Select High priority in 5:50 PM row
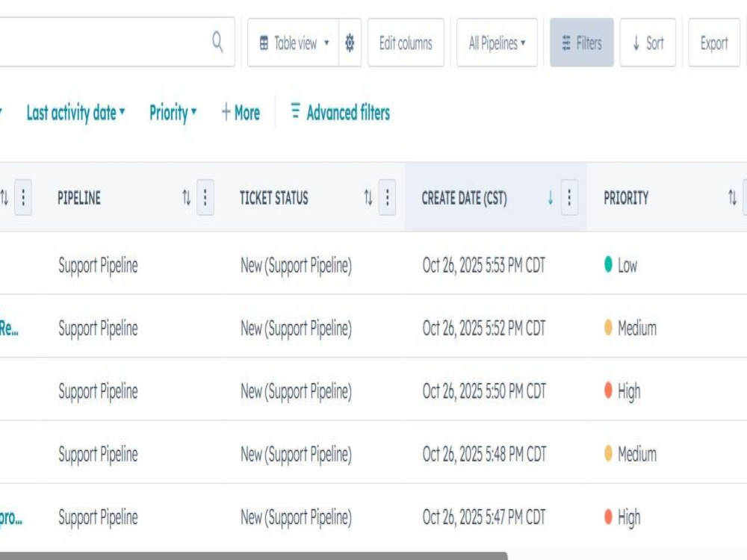Image resolution: width=747 pixels, height=560 pixels. pos(622,391)
